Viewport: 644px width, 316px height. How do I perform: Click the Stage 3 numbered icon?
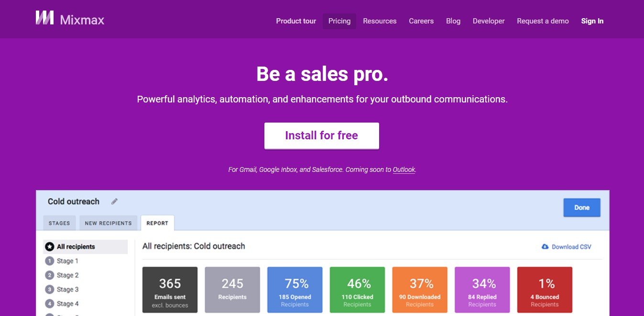49,290
